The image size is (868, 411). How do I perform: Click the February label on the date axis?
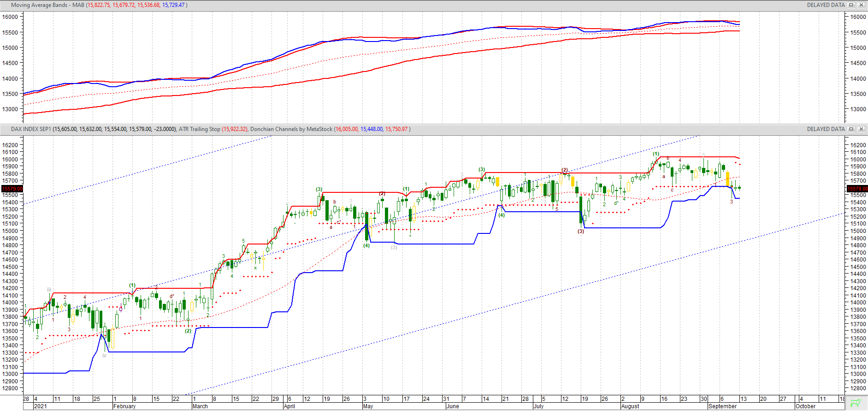point(124,406)
